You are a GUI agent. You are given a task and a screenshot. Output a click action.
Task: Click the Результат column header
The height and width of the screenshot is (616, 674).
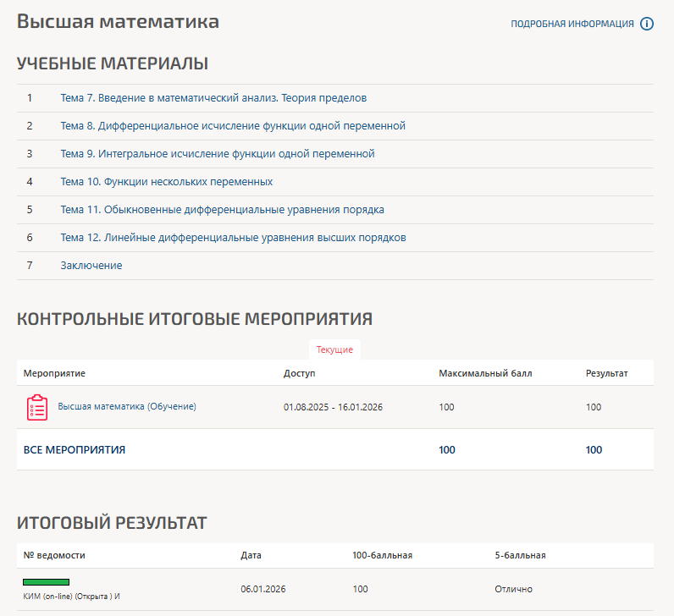tap(607, 373)
